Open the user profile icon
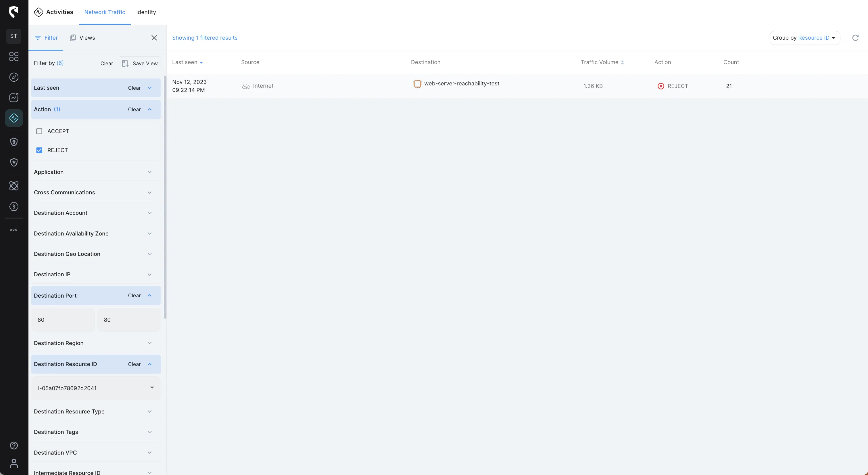The image size is (868, 475). (x=14, y=463)
